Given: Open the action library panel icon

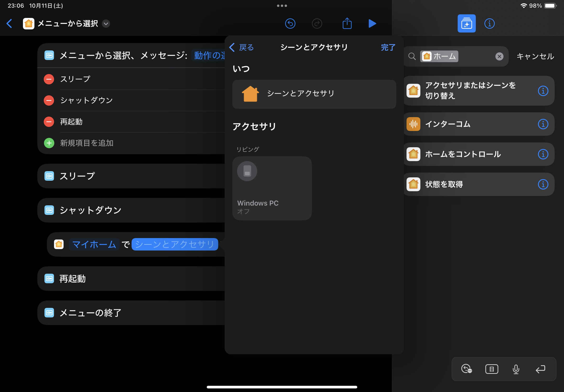Looking at the screenshot, I should click(466, 23).
